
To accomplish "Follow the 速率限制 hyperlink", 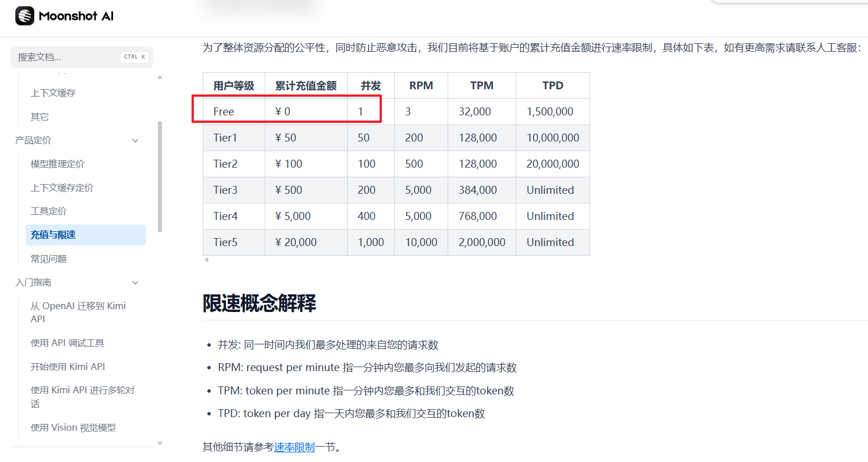I will [294, 447].
